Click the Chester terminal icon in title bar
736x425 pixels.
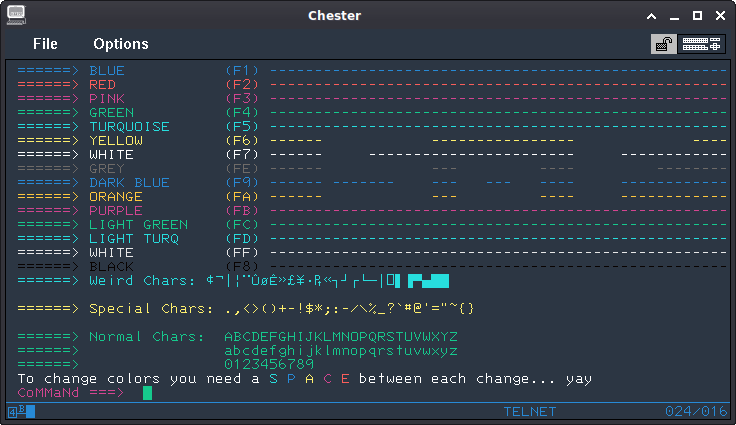16,15
